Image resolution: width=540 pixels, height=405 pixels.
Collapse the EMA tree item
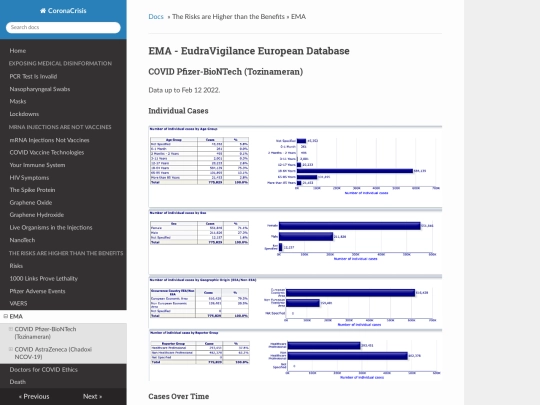(x=6, y=316)
